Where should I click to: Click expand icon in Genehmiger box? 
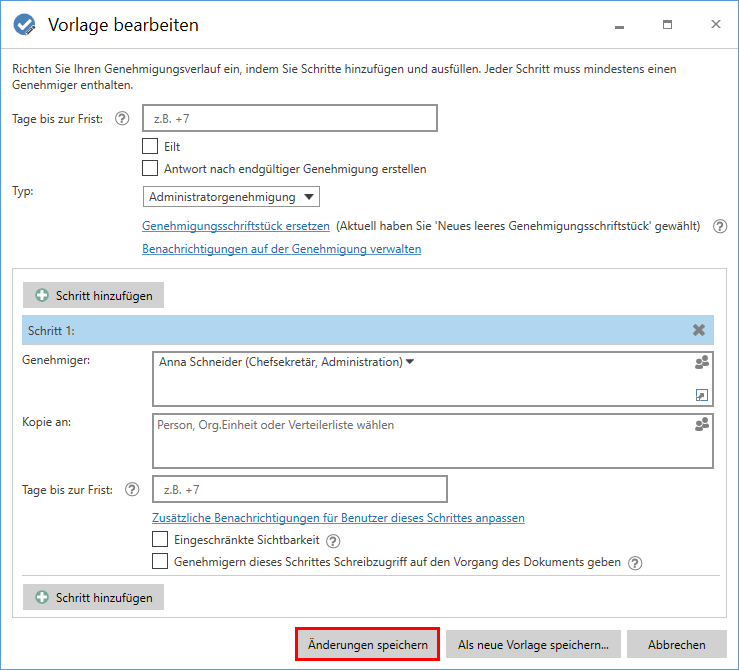[702, 395]
